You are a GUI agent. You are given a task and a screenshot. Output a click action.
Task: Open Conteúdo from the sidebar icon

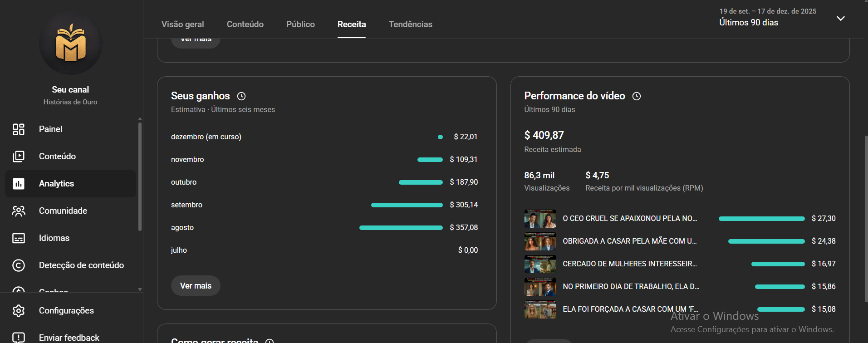(19, 157)
